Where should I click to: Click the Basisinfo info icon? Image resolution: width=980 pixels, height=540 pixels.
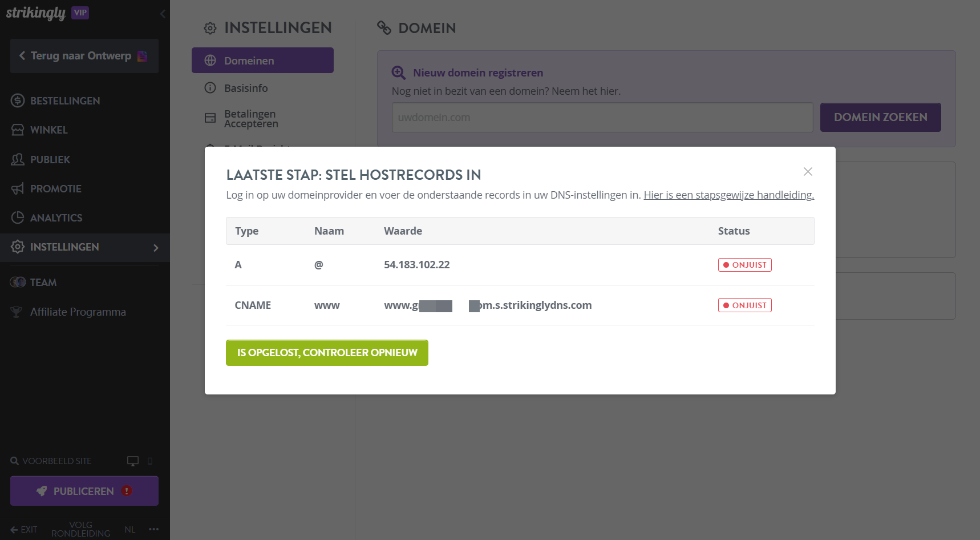pyautogui.click(x=210, y=88)
